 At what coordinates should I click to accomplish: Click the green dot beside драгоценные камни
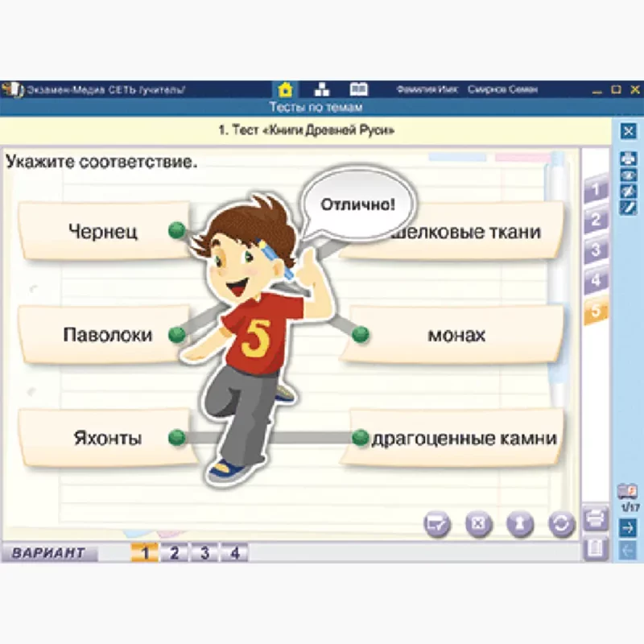(361, 437)
